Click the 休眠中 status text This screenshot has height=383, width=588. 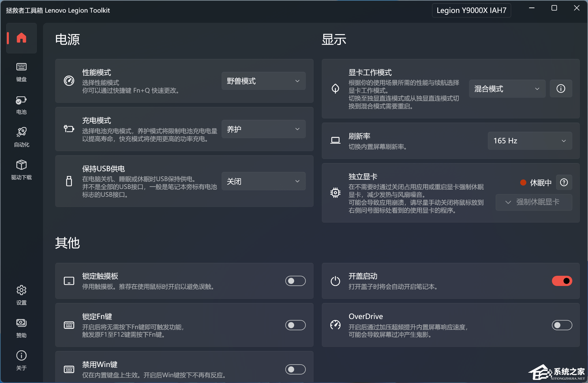pyautogui.click(x=541, y=183)
